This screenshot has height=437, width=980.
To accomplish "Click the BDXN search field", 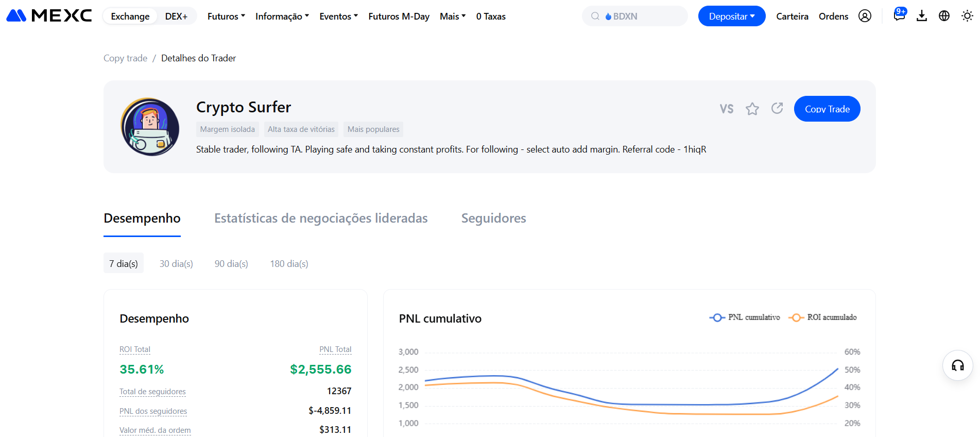I will pos(634,16).
